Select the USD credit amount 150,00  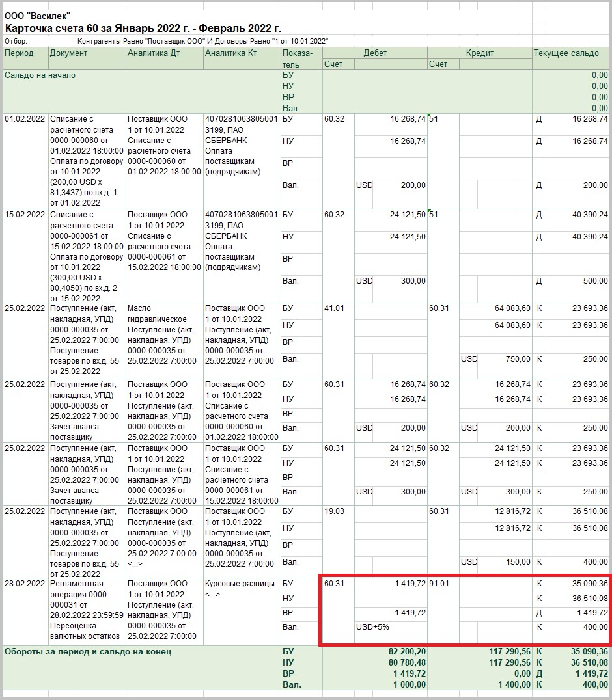click(x=518, y=561)
